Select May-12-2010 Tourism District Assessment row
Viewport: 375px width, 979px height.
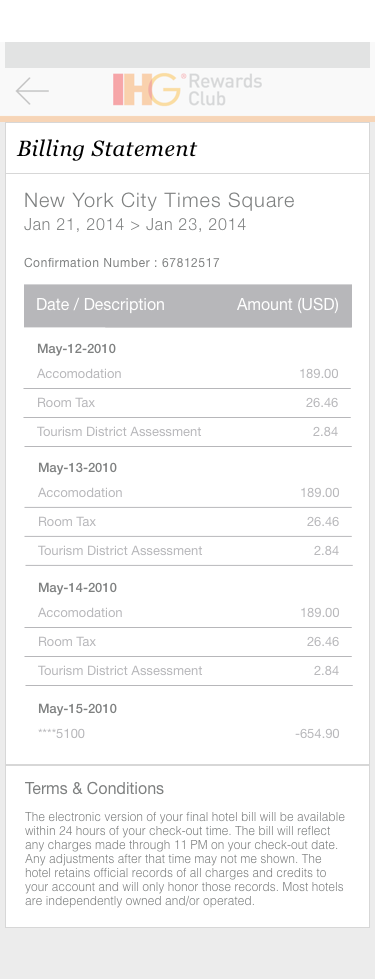click(x=187, y=431)
